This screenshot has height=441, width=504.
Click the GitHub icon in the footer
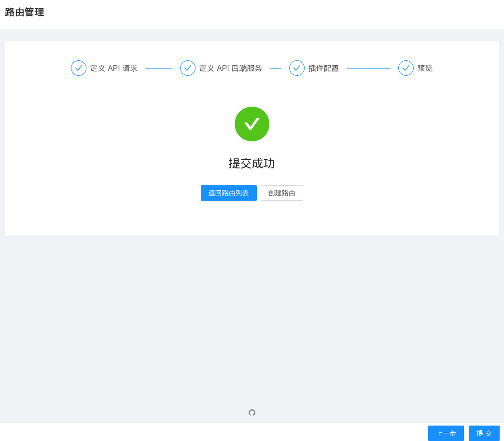pyautogui.click(x=252, y=413)
